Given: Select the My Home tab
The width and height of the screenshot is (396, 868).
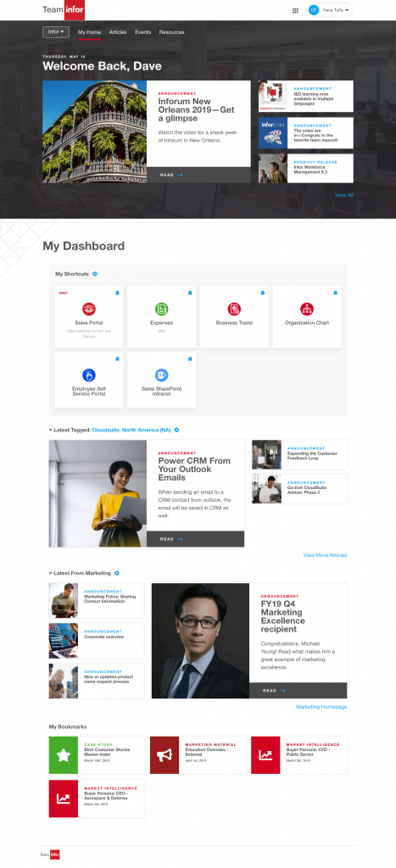Looking at the screenshot, I should 89,32.
